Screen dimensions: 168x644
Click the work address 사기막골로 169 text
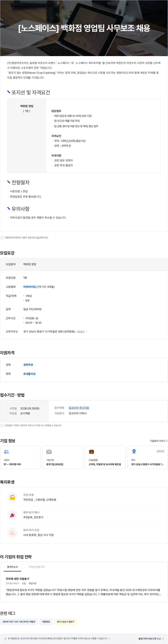pyautogui.click(x=49, y=332)
